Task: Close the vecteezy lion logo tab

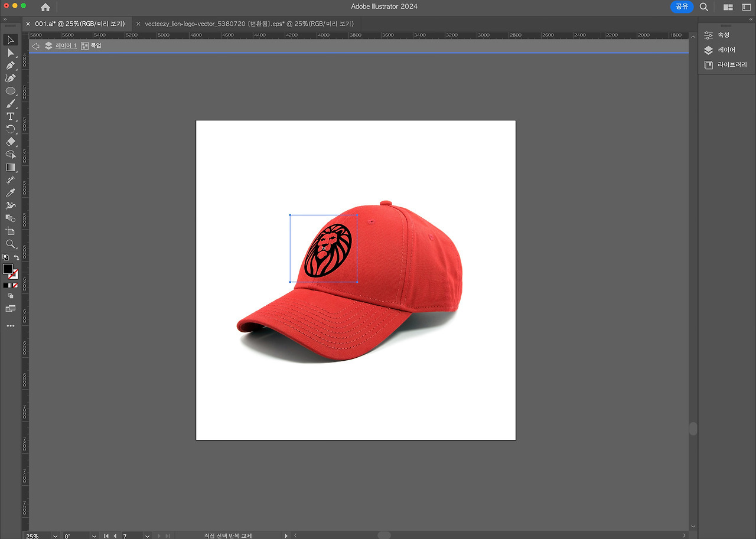Action: click(138, 24)
